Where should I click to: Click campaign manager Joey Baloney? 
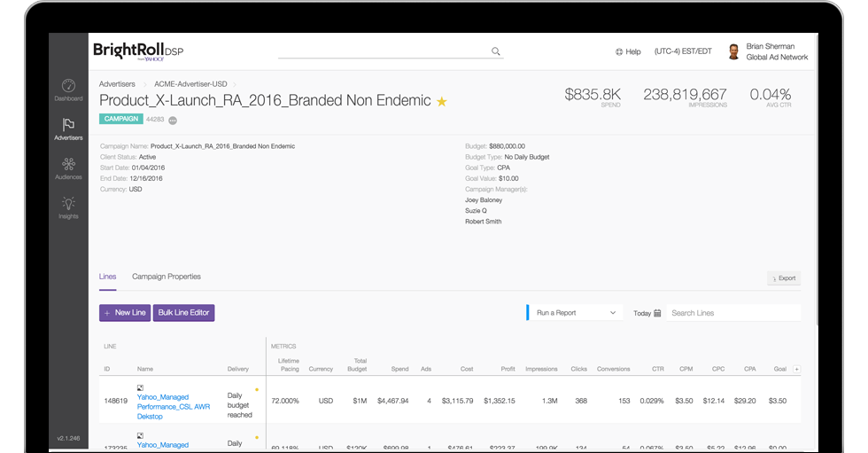(484, 200)
